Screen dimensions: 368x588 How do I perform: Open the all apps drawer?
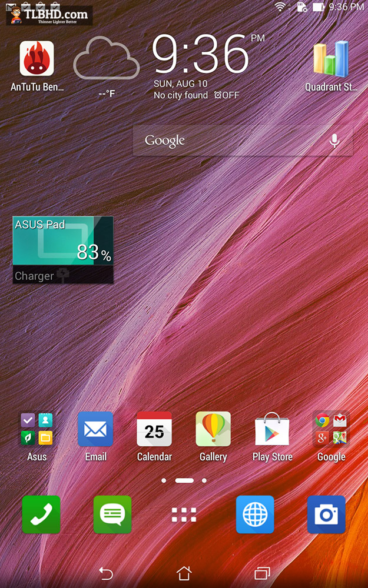pyautogui.click(x=184, y=514)
